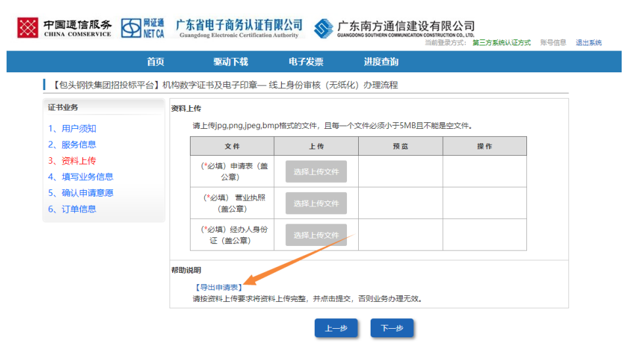Select step 1、用户须知 in the sidebar

click(x=72, y=129)
